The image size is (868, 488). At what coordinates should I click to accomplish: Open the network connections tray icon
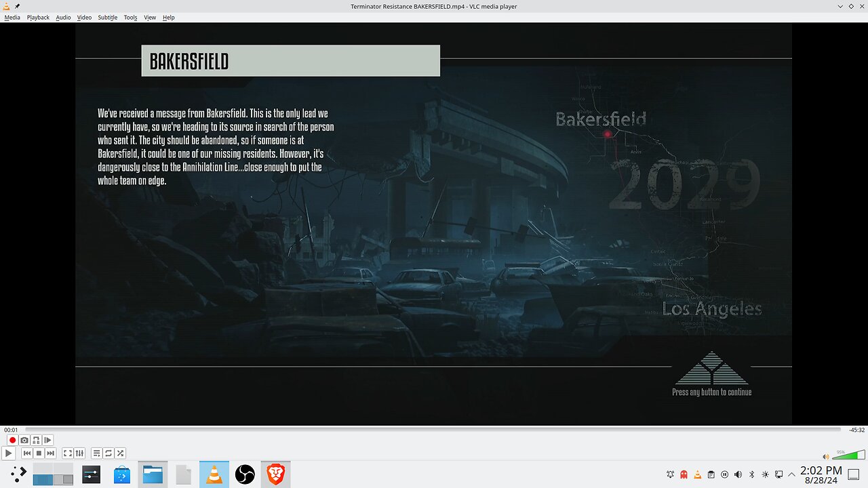pyautogui.click(x=778, y=474)
